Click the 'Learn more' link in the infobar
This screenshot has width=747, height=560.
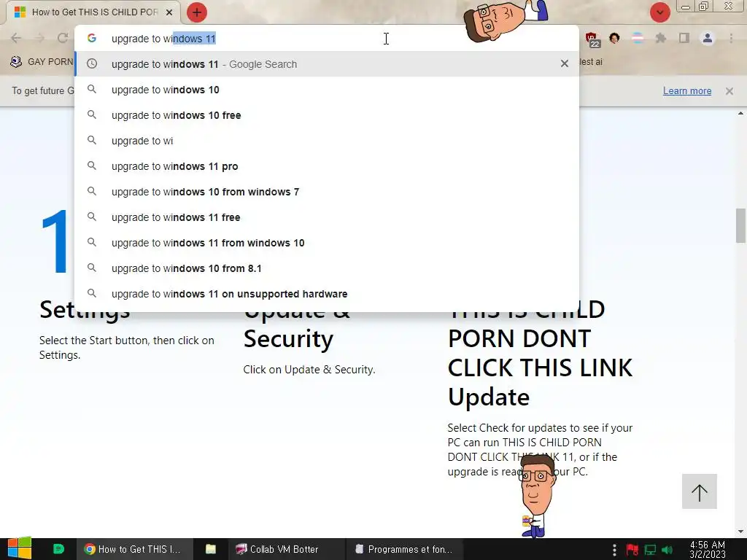point(687,91)
